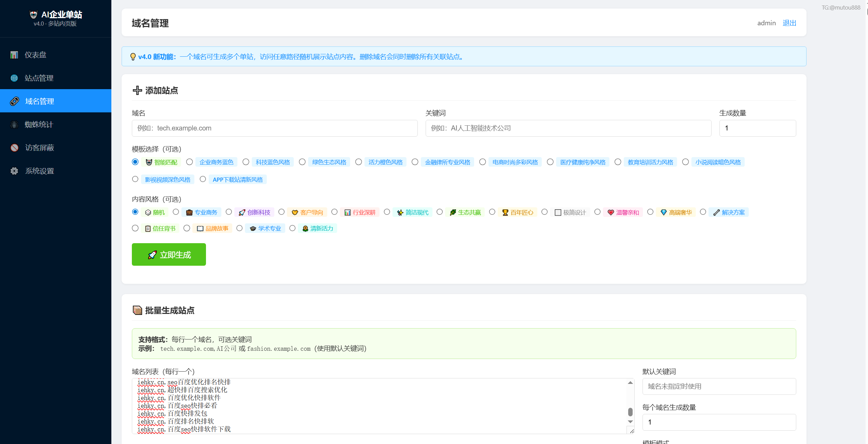The image size is (868, 444).
Task: Pick the 教育培训活力风格 radio
Action: pos(618,162)
